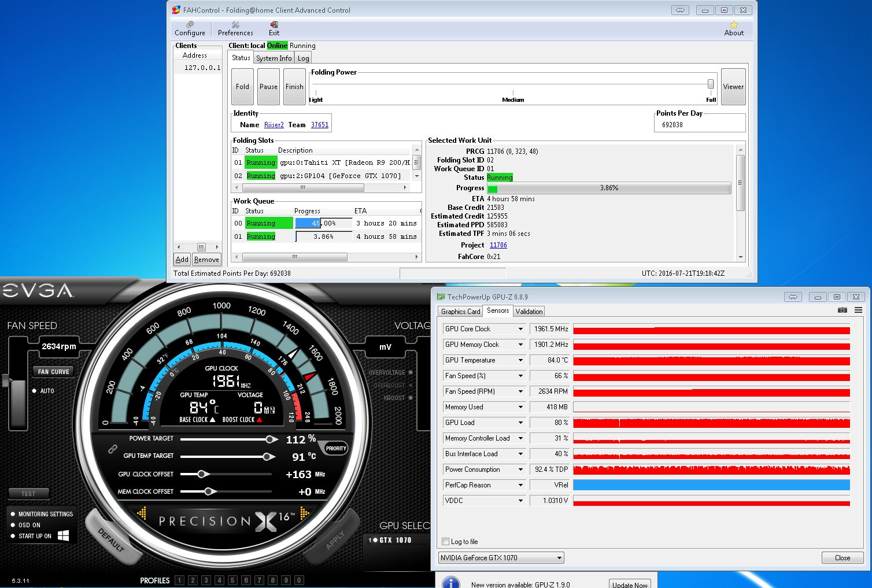Open the Viewer button
Image resolution: width=872 pixels, height=588 pixels.
(733, 87)
